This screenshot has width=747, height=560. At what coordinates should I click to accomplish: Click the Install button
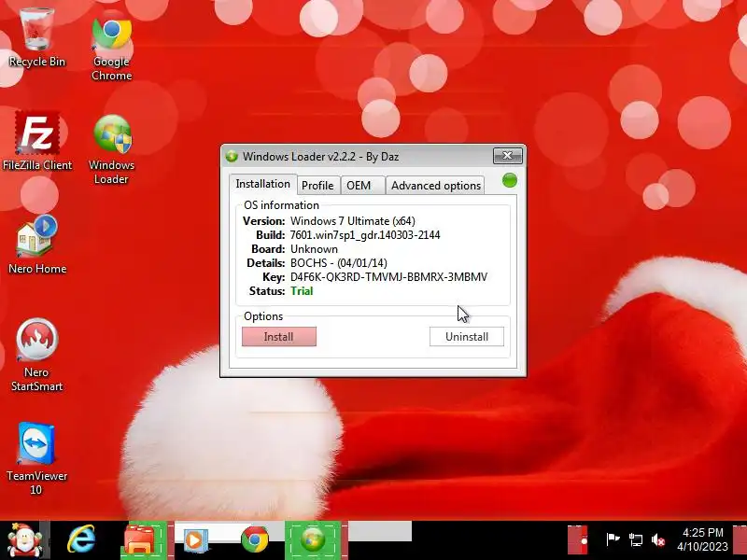[x=279, y=337]
